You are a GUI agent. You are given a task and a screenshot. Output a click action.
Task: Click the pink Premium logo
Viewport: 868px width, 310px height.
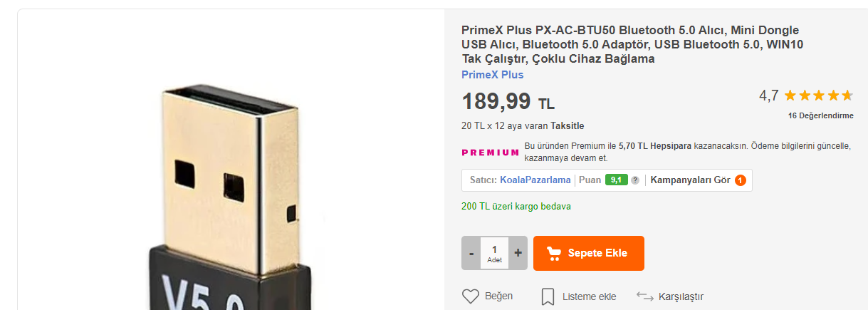pyautogui.click(x=490, y=153)
